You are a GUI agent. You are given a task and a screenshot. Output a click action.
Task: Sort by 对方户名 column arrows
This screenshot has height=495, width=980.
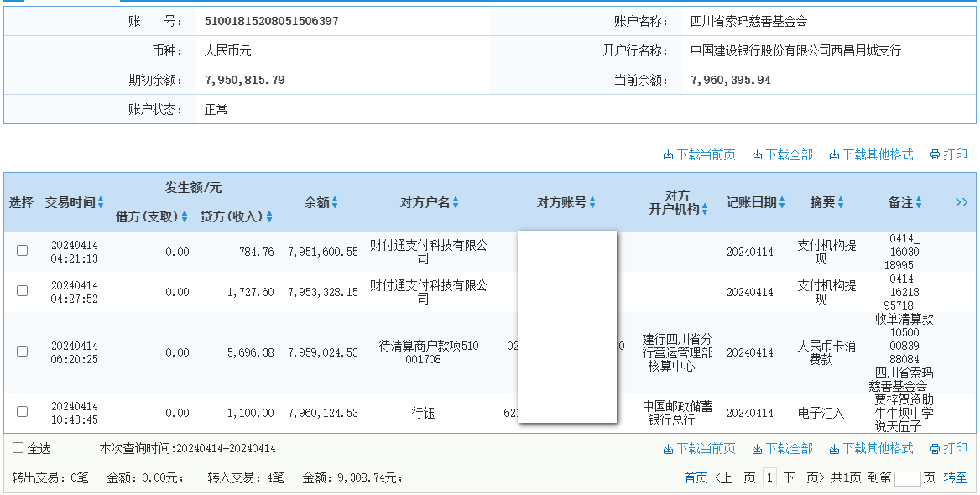(456, 202)
